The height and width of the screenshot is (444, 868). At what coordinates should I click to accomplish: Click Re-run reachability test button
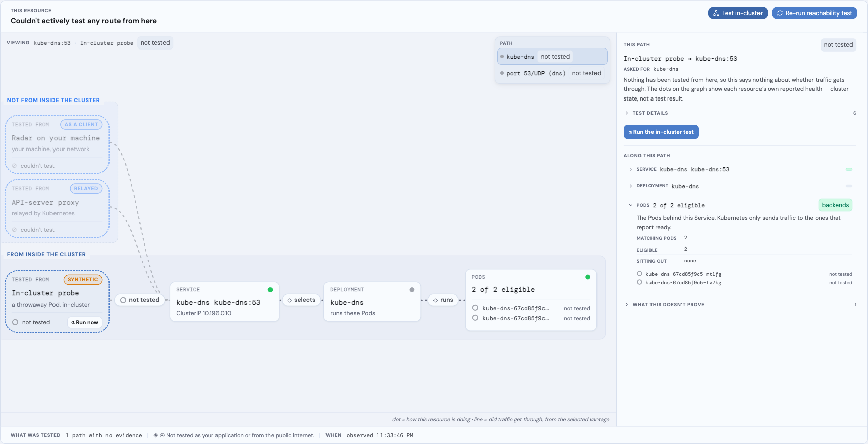click(814, 13)
